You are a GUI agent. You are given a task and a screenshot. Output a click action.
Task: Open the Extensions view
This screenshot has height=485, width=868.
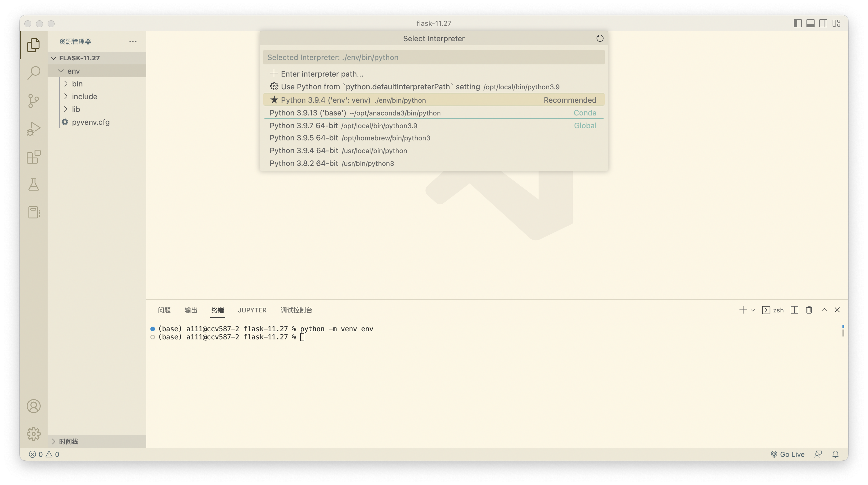pos(33,157)
